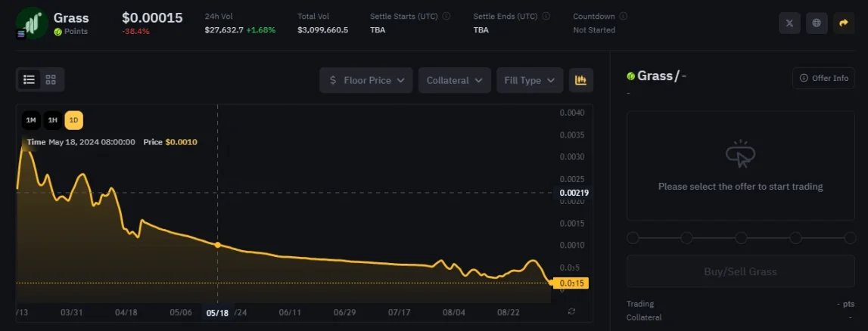Click the 05/18 highlighted date label

(x=217, y=312)
